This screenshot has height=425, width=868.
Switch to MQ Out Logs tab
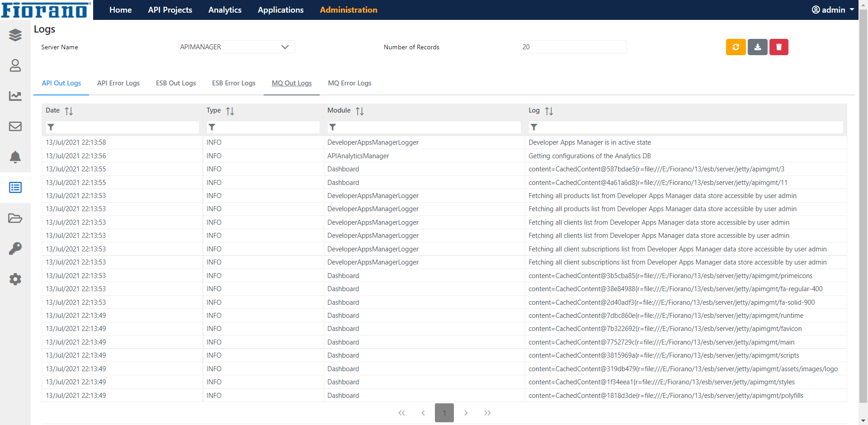pos(292,83)
